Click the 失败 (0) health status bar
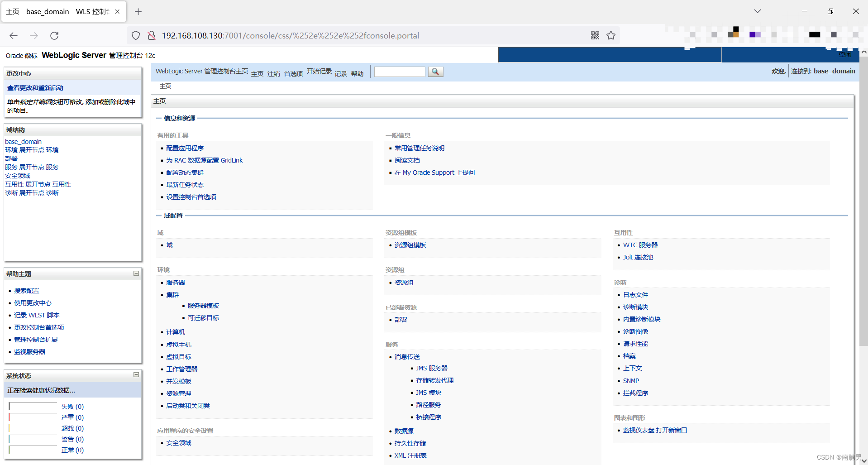The width and height of the screenshot is (868, 465). 72,406
